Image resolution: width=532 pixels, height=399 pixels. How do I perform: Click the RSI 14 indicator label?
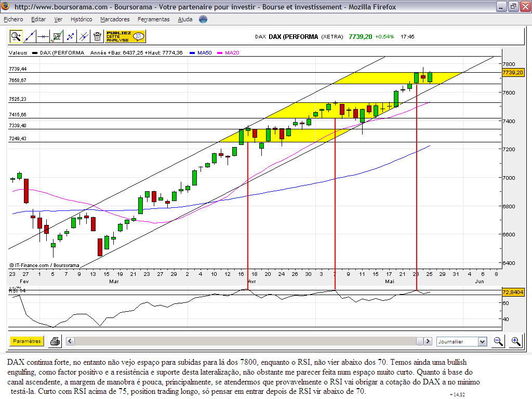[x=17, y=290]
